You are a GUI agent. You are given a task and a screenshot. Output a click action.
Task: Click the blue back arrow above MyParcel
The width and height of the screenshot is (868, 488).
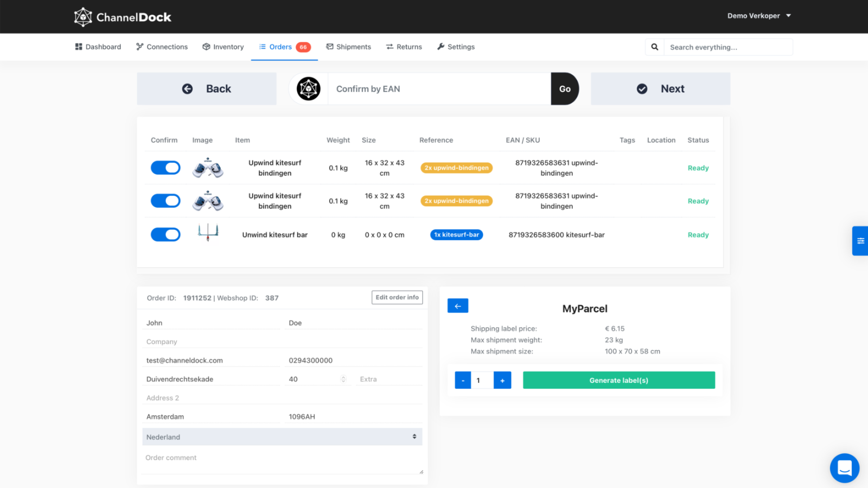457,305
